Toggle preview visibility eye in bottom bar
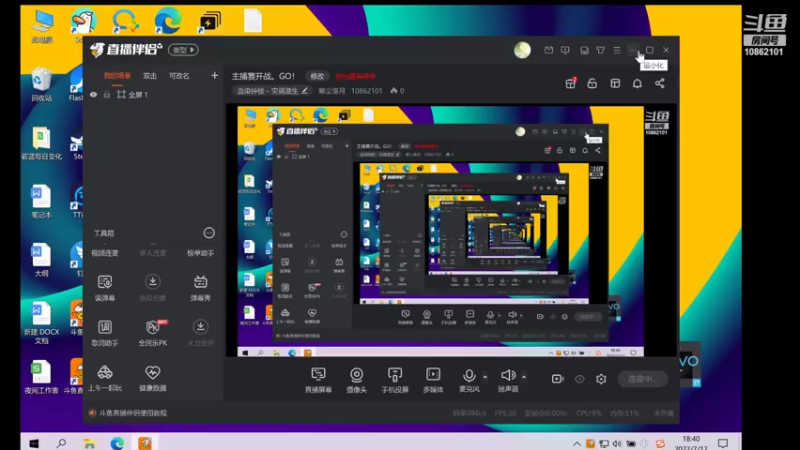The width and height of the screenshot is (800, 450). click(x=580, y=379)
